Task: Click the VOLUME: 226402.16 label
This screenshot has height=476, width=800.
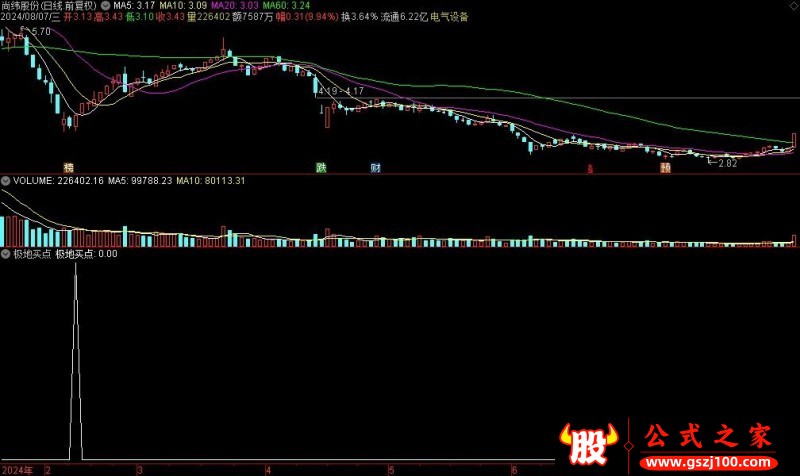Action: pyautogui.click(x=58, y=181)
